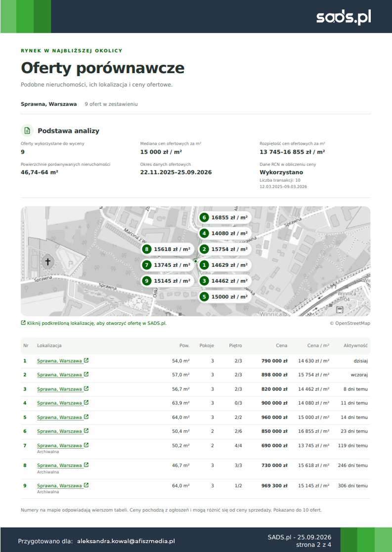This screenshot has height=552, width=392.
Task: Select map marker 2 at 15754 zł / m²
Action: tap(224, 249)
